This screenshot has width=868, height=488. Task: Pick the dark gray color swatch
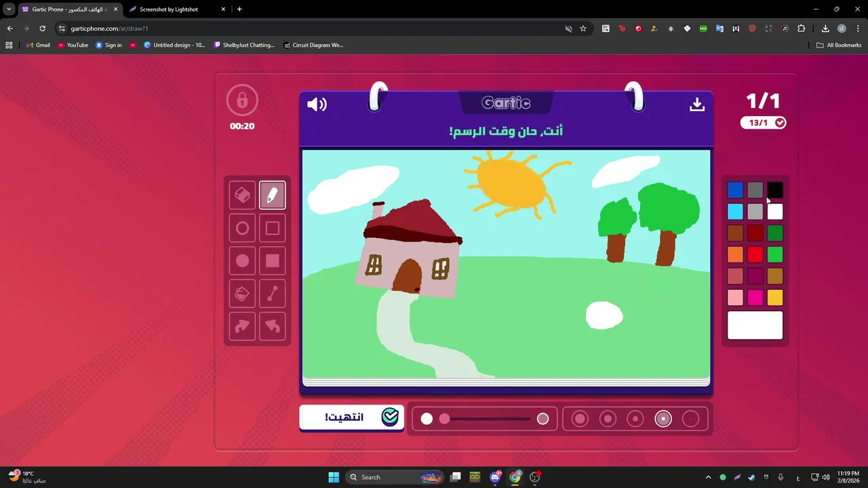click(755, 190)
